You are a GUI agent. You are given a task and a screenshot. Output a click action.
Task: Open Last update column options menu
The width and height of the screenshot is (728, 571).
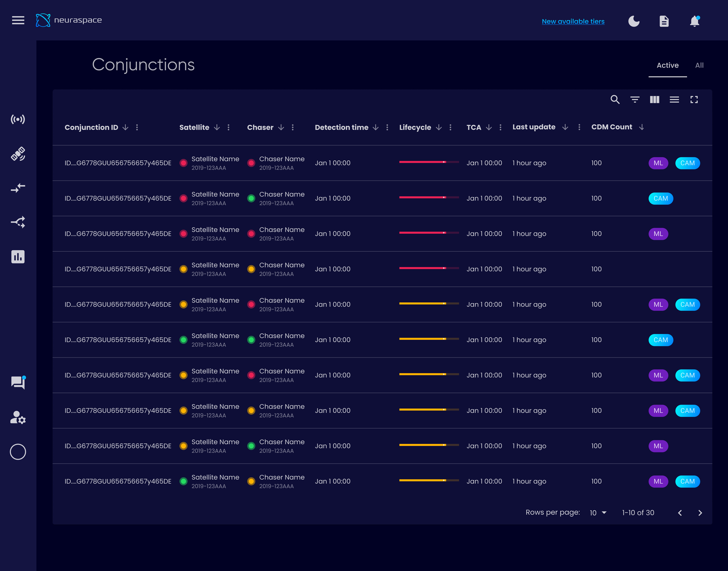click(x=579, y=127)
